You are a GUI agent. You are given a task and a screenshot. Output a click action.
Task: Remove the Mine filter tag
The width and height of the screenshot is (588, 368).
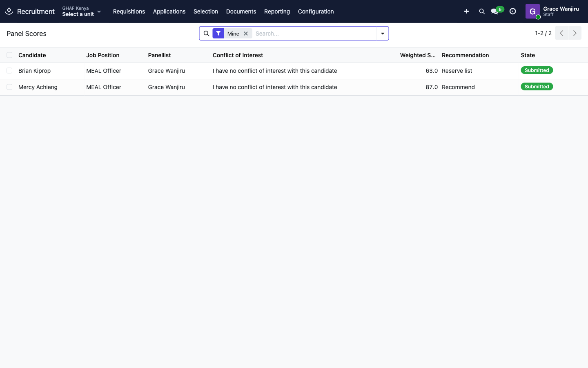point(246,34)
